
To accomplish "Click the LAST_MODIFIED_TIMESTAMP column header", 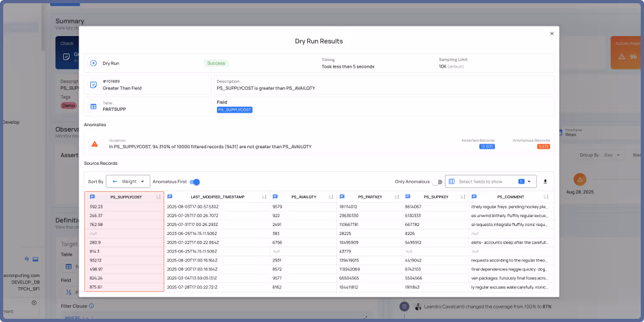I will pyautogui.click(x=217, y=197).
